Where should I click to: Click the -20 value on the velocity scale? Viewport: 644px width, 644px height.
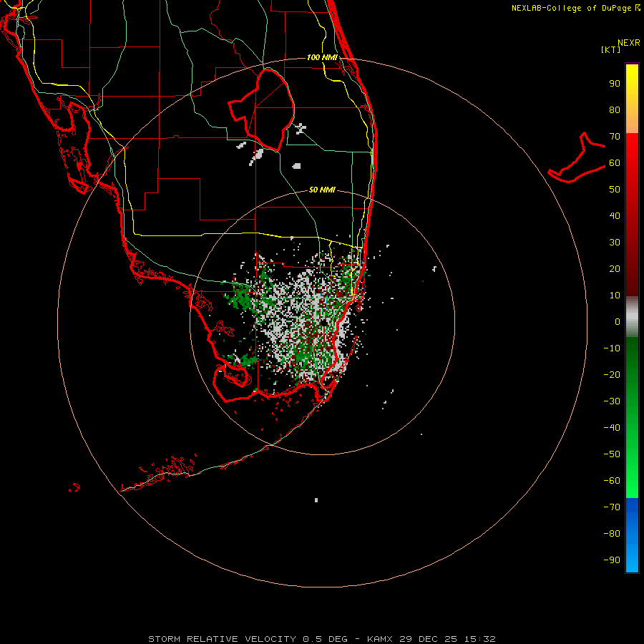point(612,374)
